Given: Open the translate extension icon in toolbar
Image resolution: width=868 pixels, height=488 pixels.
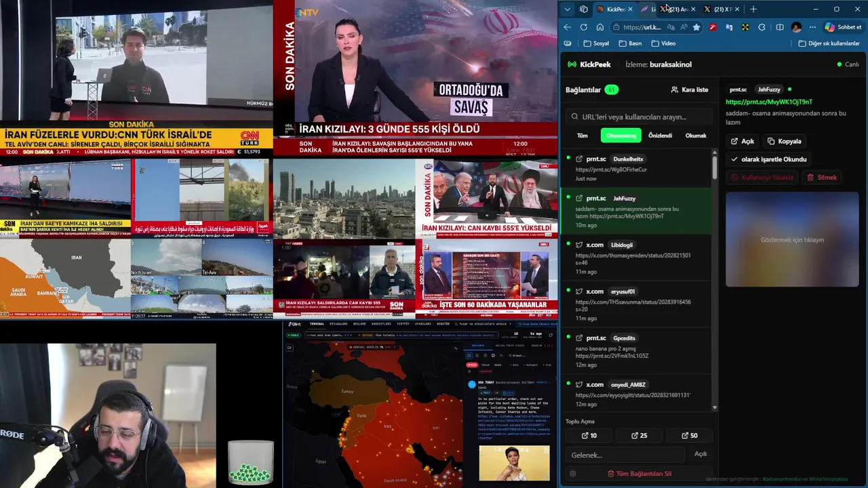Looking at the screenshot, I should pyautogui.click(x=729, y=27).
